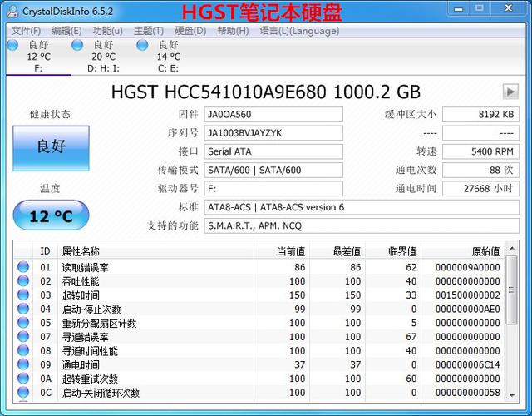This screenshot has height=416, width=532.
Task: Click raw value 000000000058
Action: (x=467, y=393)
